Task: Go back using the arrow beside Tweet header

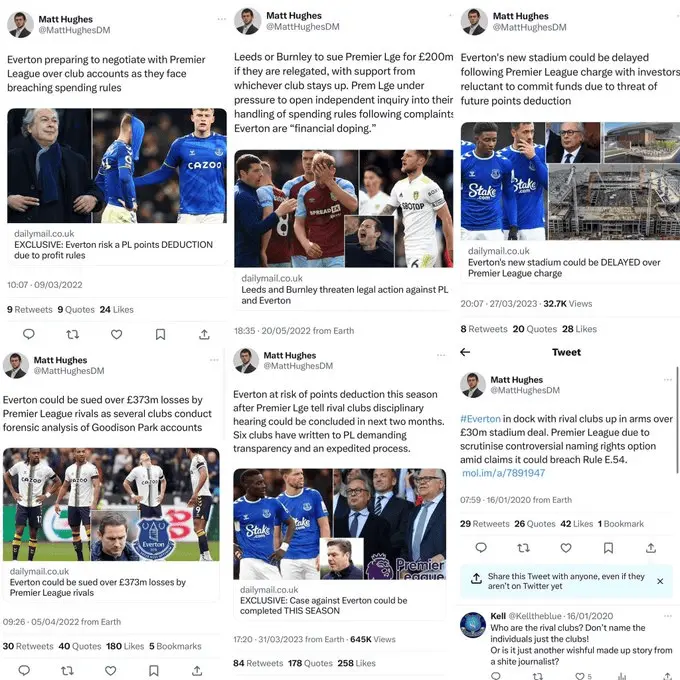Action: [x=465, y=352]
